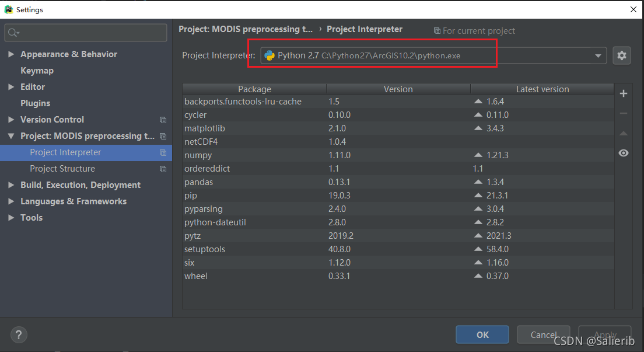Select the pytz package row
This screenshot has width=644, height=352.
[x=398, y=236]
